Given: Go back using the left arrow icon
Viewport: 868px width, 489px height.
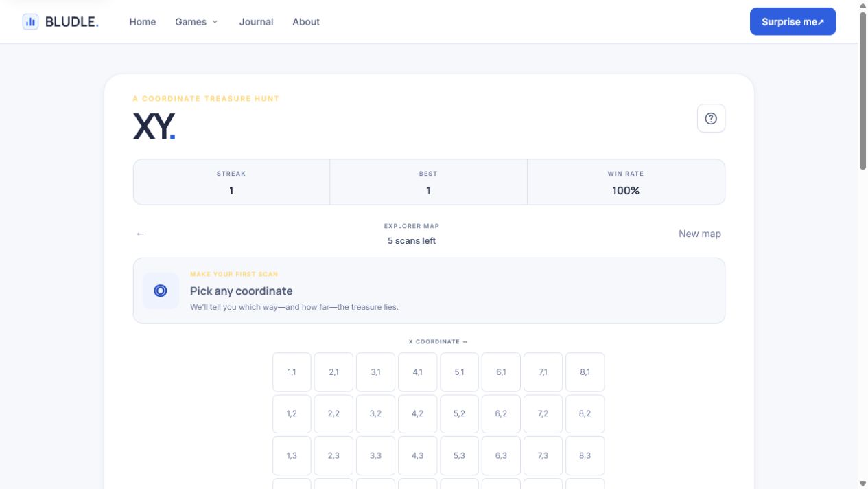Looking at the screenshot, I should [x=141, y=234].
